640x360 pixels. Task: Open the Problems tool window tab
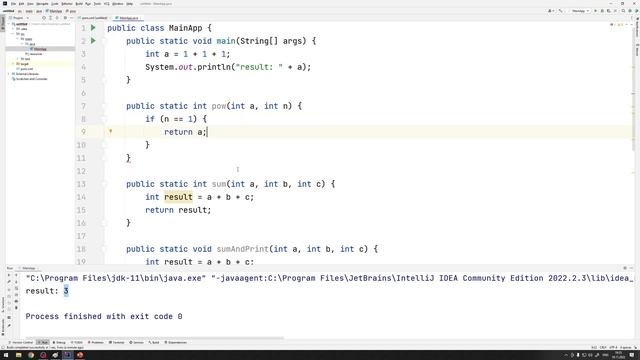(96, 342)
